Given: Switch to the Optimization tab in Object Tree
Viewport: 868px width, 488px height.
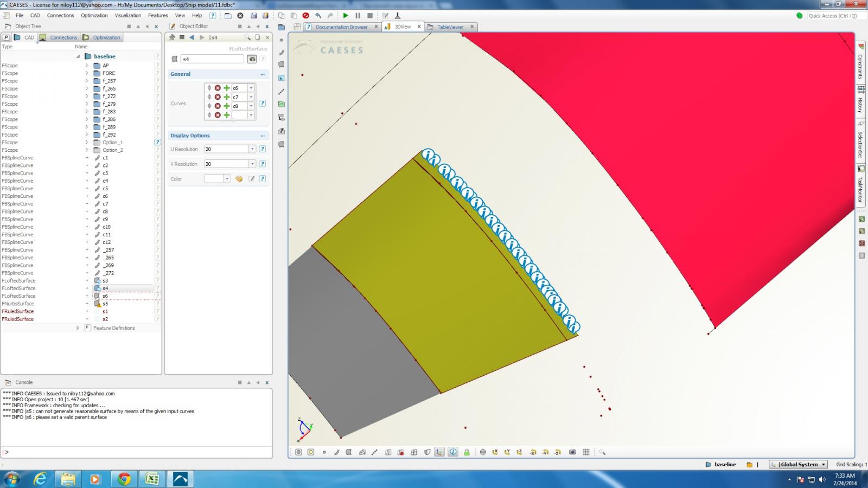Looking at the screenshot, I should coord(102,37).
